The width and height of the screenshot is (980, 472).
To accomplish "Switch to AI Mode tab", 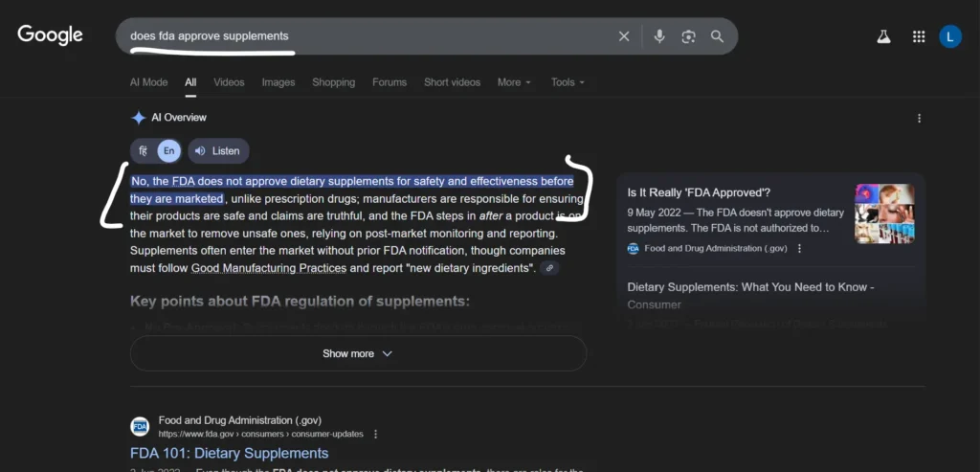I will coord(148,82).
